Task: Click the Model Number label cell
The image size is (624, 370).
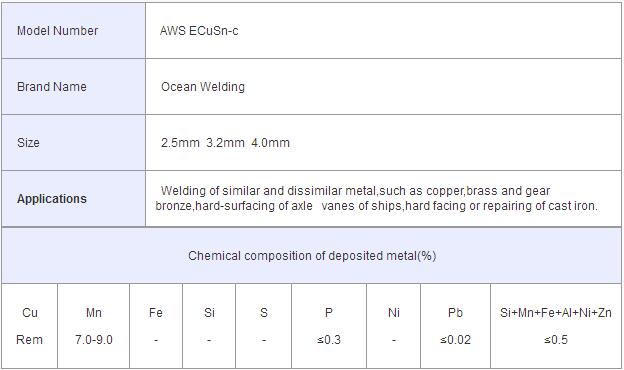Action: [73, 31]
